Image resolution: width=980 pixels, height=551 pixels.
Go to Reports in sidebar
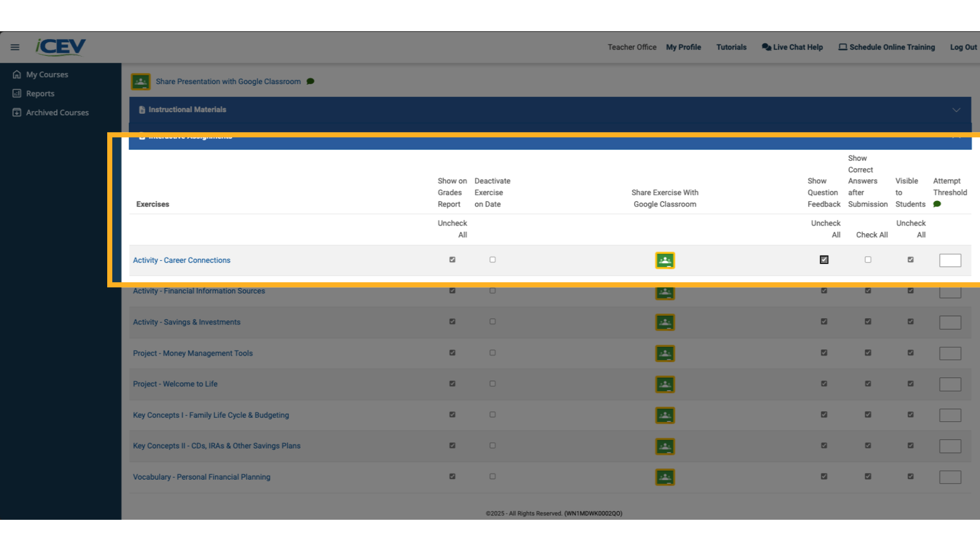[40, 93]
